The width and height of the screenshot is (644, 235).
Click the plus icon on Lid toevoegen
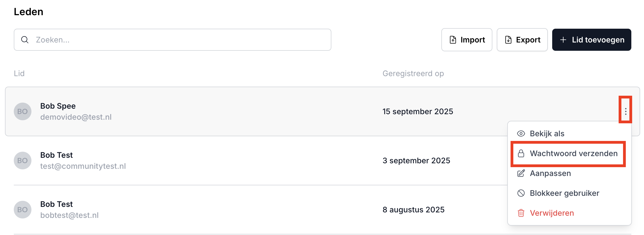pos(563,40)
